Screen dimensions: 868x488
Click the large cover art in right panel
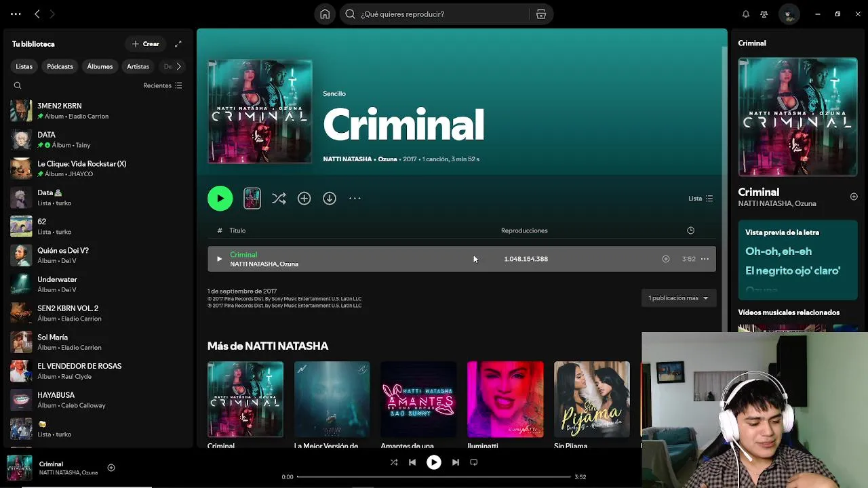pos(797,117)
